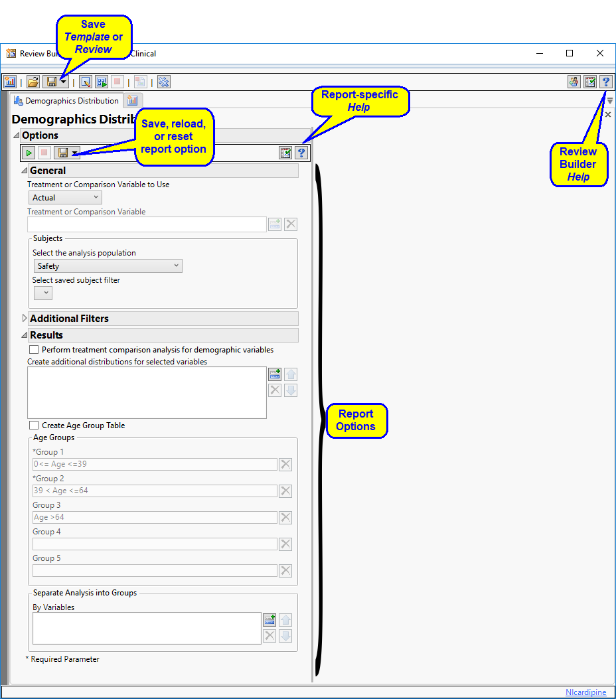Image resolution: width=616 pixels, height=699 pixels.
Task: Click the empty Group 5 field
Action: [x=155, y=571]
